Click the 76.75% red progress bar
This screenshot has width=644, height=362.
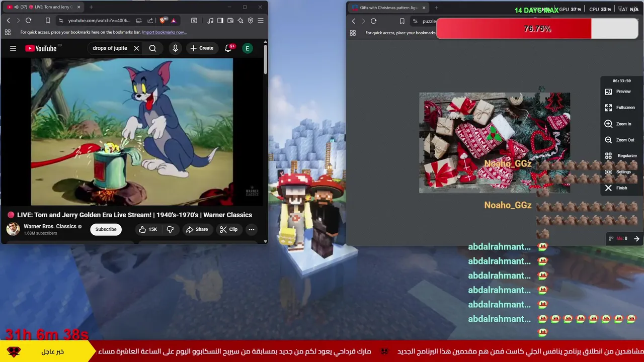pos(537,29)
